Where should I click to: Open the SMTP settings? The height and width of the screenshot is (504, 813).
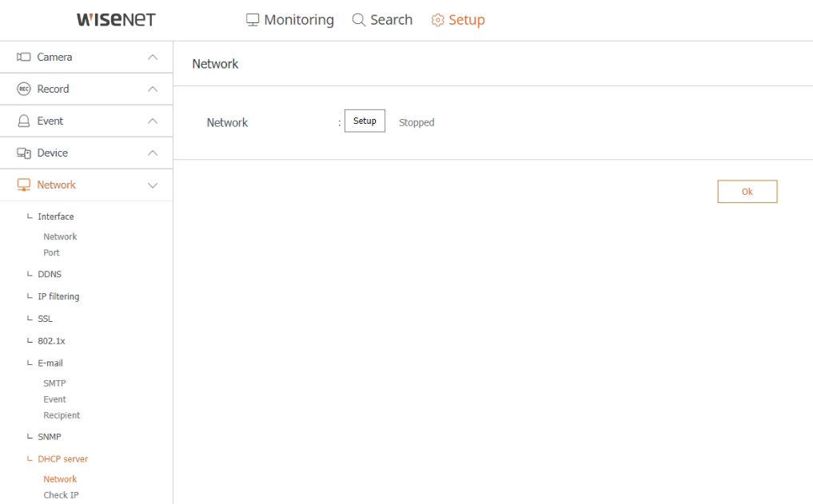point(54,383)
